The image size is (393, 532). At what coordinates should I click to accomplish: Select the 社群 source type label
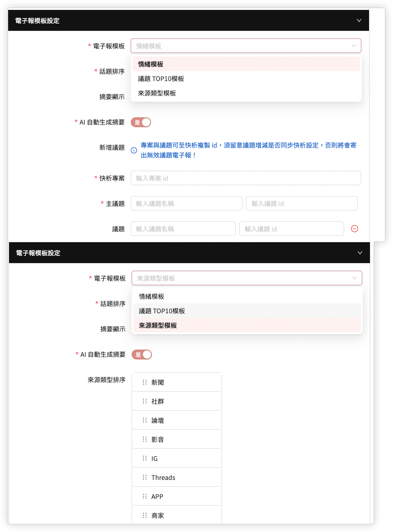(x=157, y=401)
